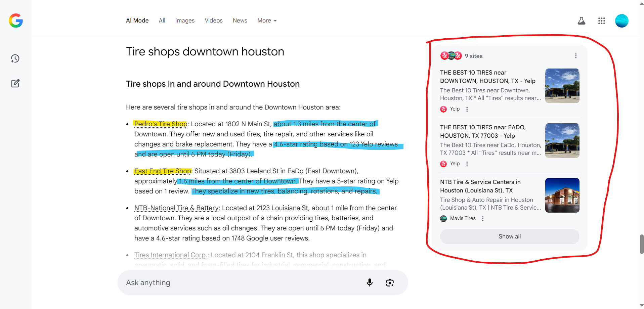Click the Mavis Tires source label
644x309 pixels.
coord(463,218)
